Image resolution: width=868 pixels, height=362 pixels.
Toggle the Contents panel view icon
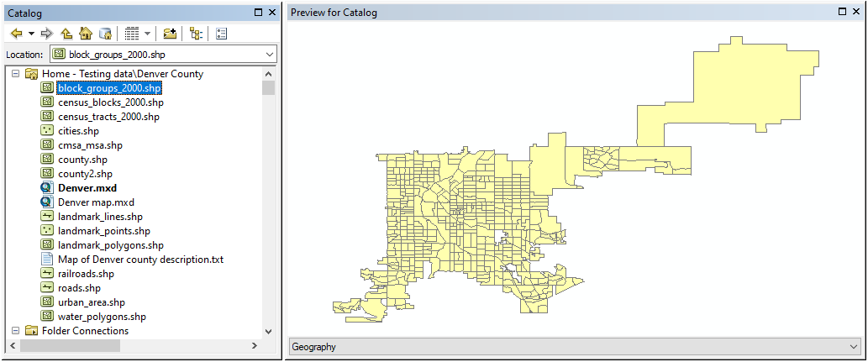tap(196, 34)
